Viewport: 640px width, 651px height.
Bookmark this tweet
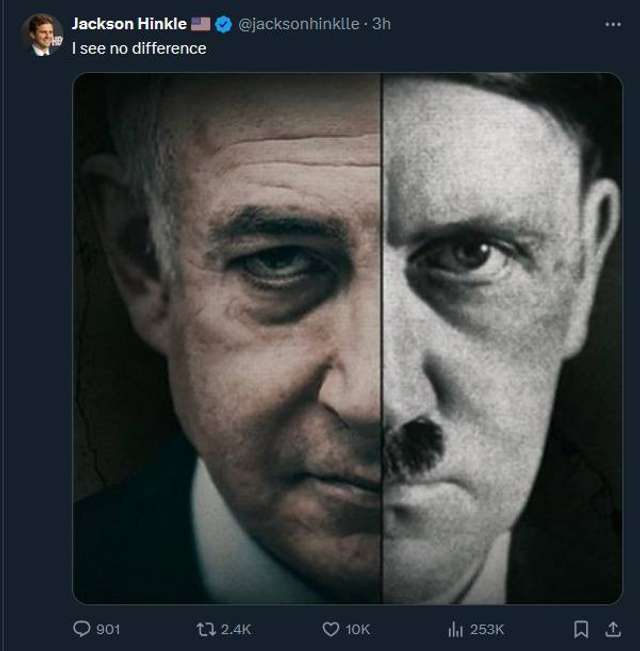coord(580,629)
